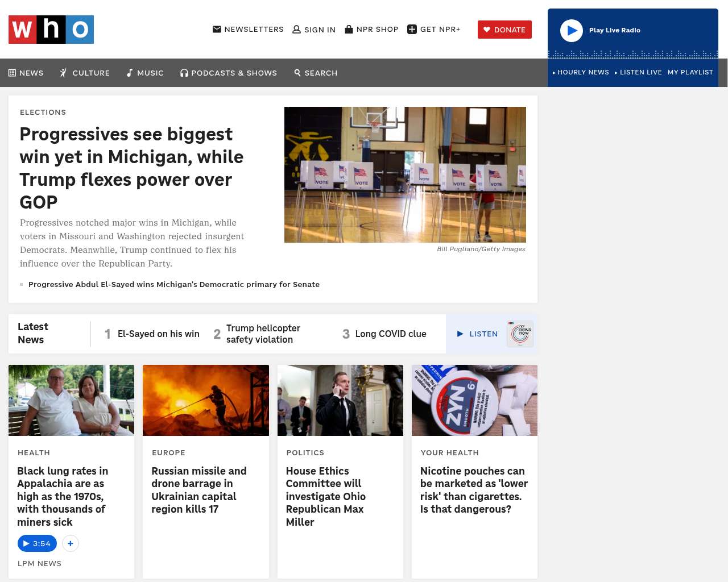
Task: Click Listen to play latest news
Action: [x=478, y=334]
